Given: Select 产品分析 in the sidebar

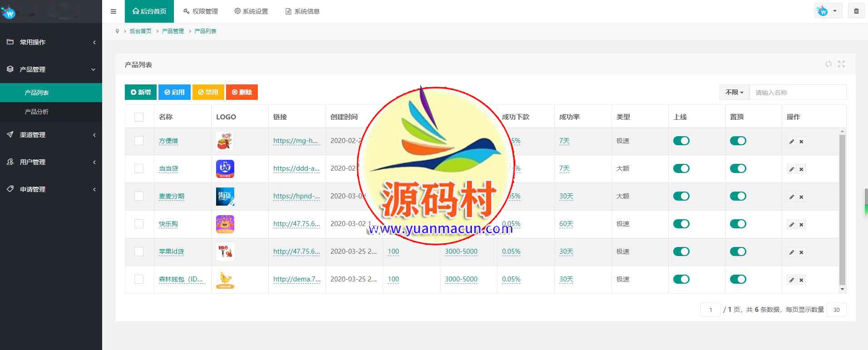Looking at the screenshot, I should click(x=36, y=112).
